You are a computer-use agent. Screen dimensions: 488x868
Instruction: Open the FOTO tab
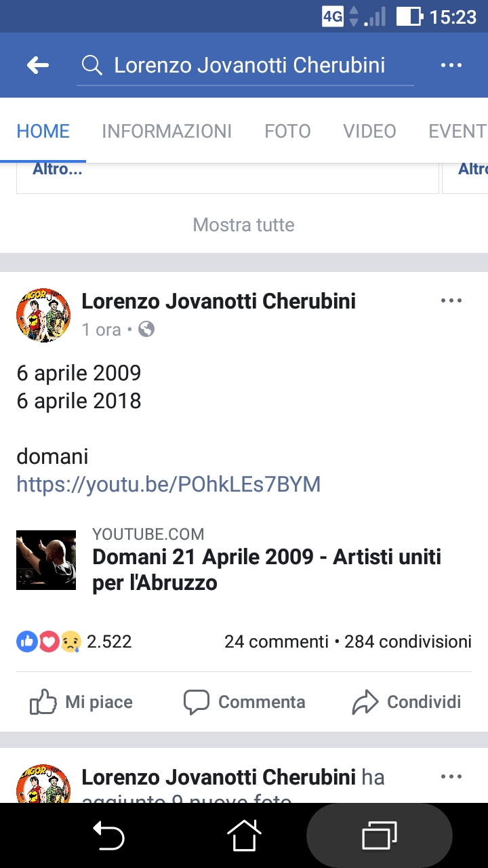pos(287,131)
